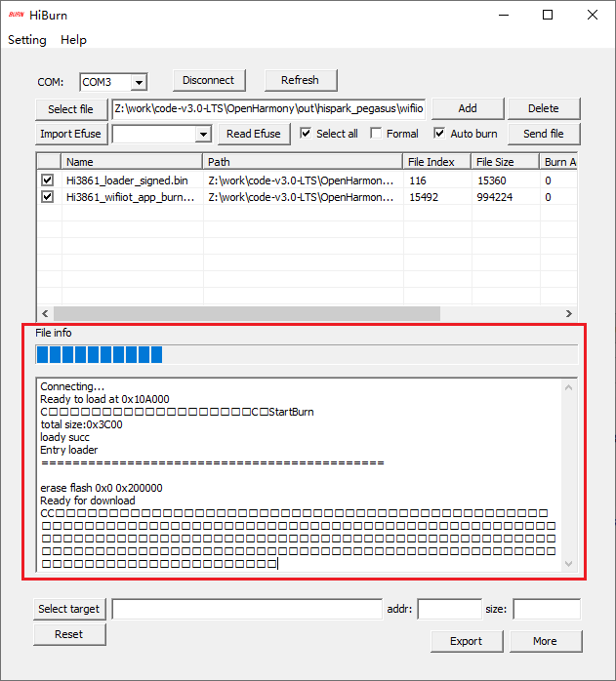Click the Path column header
The image size is (616, 681).
pos(303,162)
